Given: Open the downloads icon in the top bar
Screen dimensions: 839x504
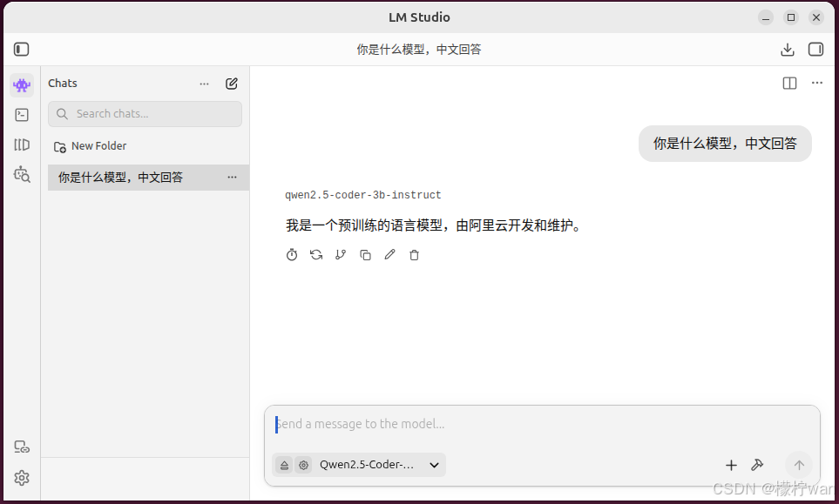Looking at the screenshot, I should pyautogui.click(x=787, y=50).
